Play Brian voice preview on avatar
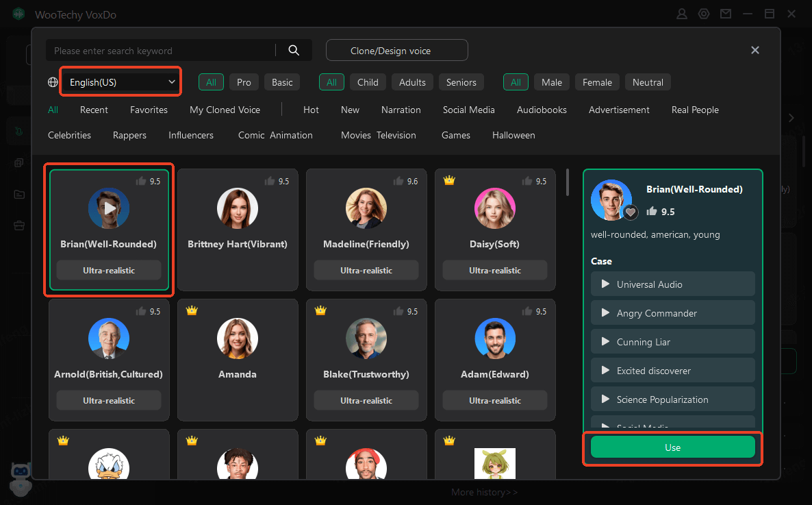 click(x=109, y=208)
